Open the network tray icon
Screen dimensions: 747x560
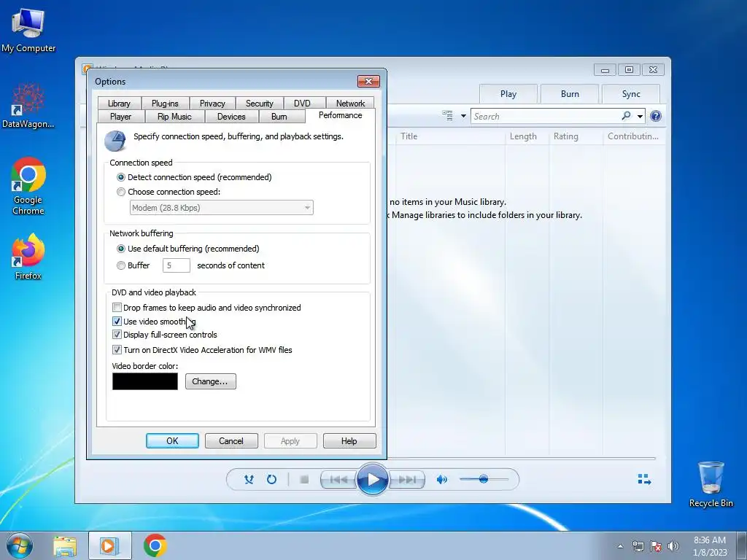point(638,546)
